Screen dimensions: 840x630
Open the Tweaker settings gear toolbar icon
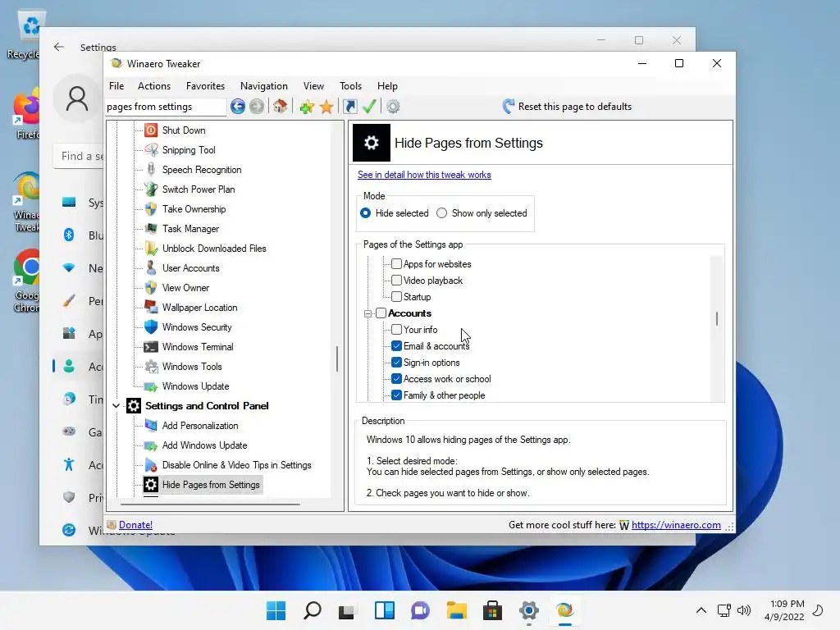pyautogui.click(x=393, y=107)
